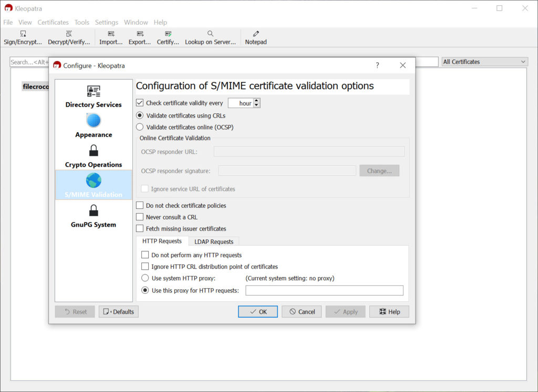
Task: Click the Reset button
Action: tap(75, 312)
